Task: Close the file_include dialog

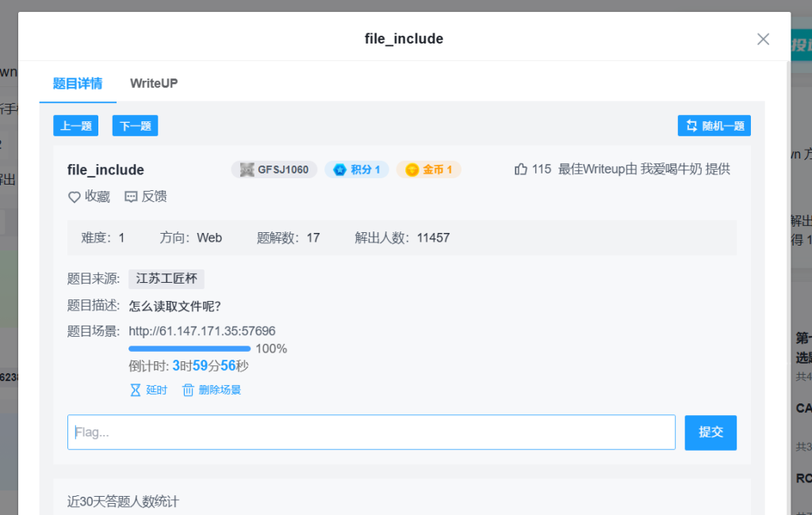Action: click(x=763, y=39)
